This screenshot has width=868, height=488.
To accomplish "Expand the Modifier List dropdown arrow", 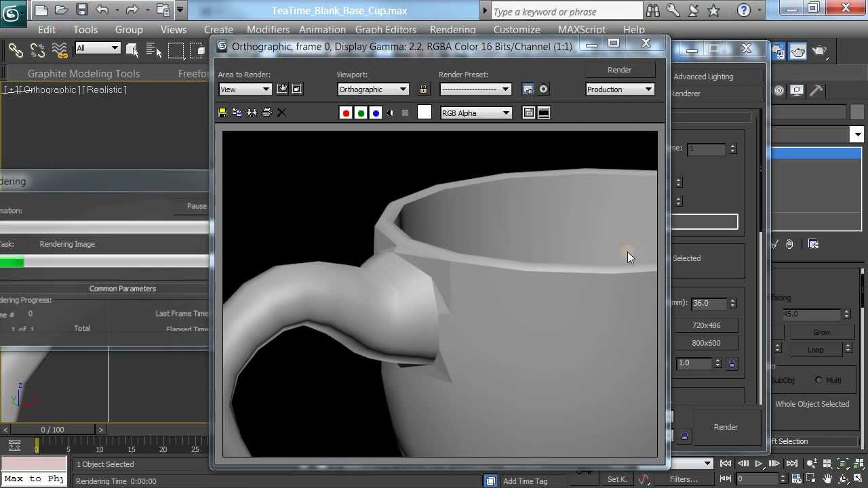I will coord(857,134).
